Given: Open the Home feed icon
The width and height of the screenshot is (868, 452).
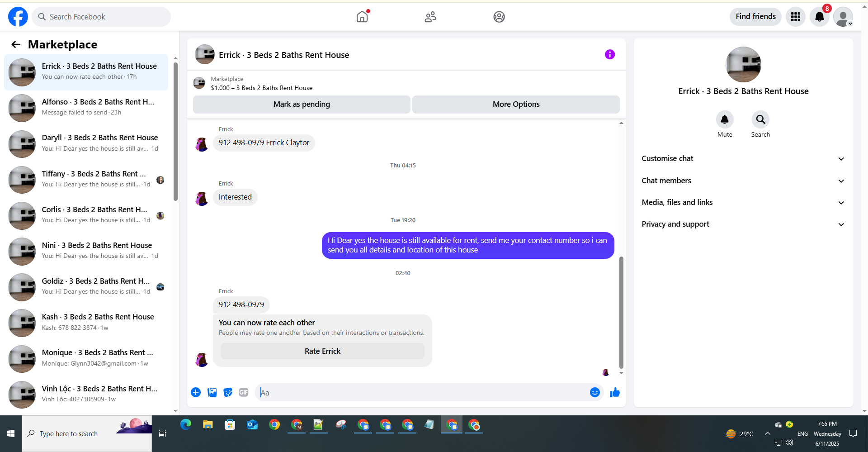Looking at the screenshot, I should (362, 17).
